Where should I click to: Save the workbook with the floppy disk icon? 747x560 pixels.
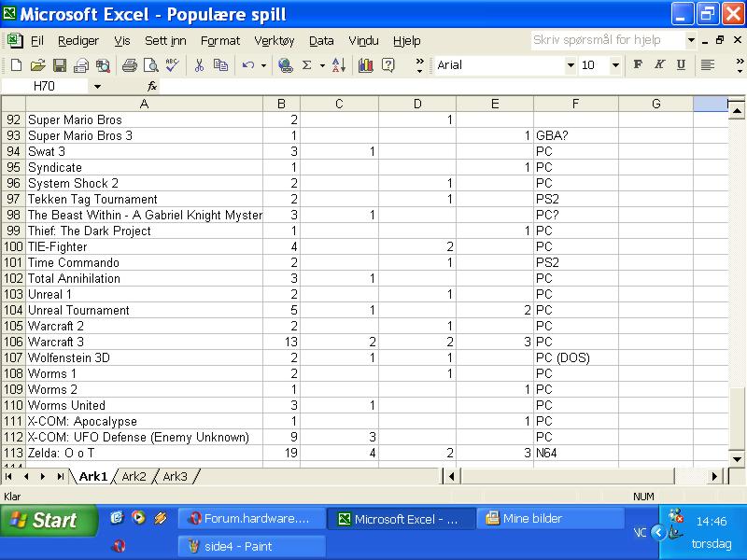(60, 64)
